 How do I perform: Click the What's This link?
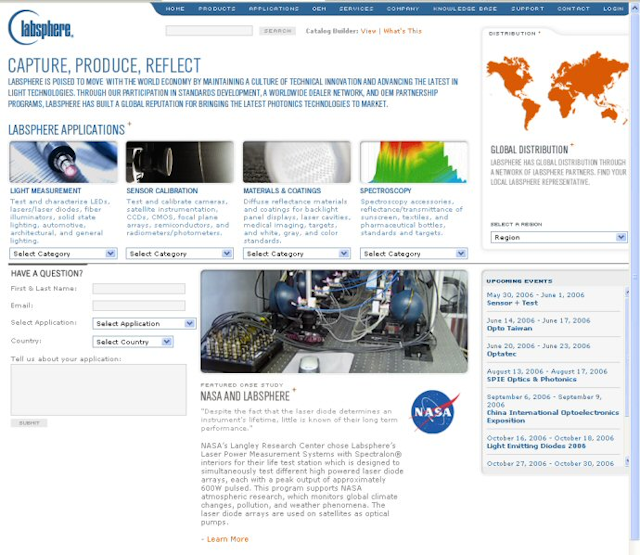point(402,31)
